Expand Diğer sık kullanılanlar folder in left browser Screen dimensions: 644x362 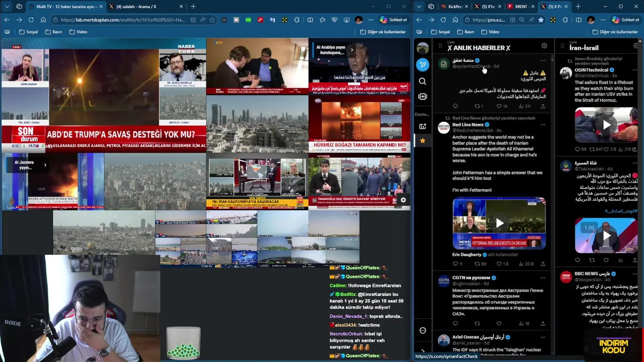coord(382,32)
